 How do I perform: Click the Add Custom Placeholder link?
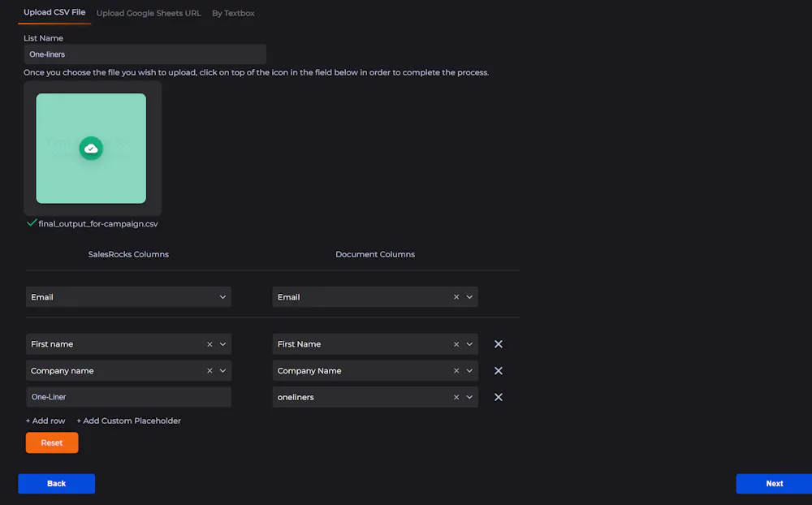point(128,421)
